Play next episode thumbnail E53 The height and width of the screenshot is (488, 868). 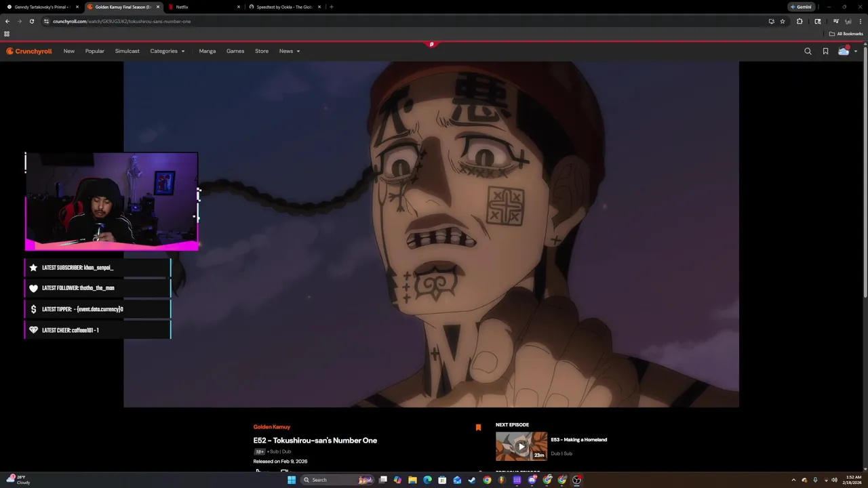[521, 446]
